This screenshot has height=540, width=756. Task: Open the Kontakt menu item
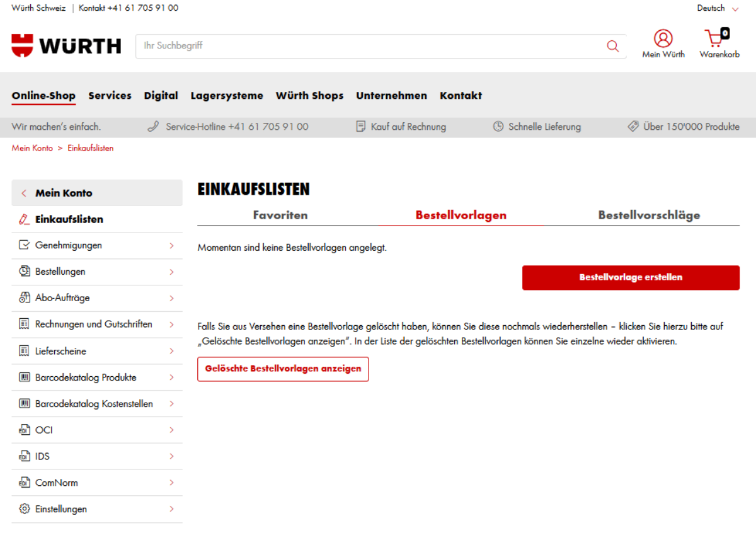coord(461,96)
